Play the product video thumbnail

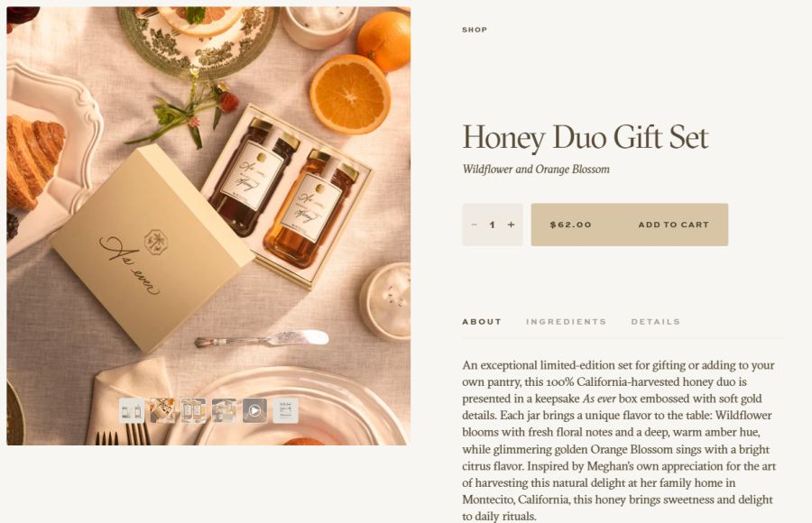pos(254,410)
